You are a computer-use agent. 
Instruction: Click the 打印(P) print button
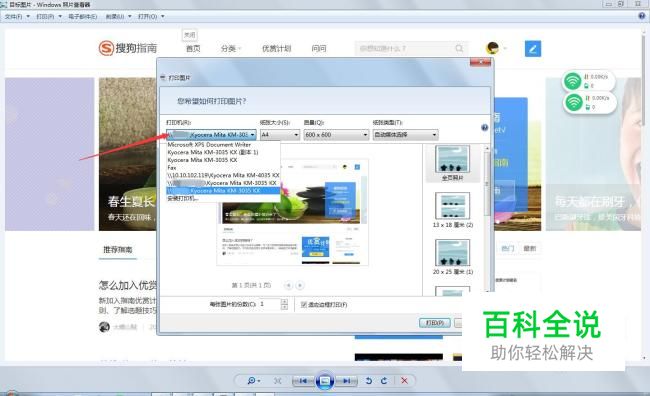coord(434,323)
